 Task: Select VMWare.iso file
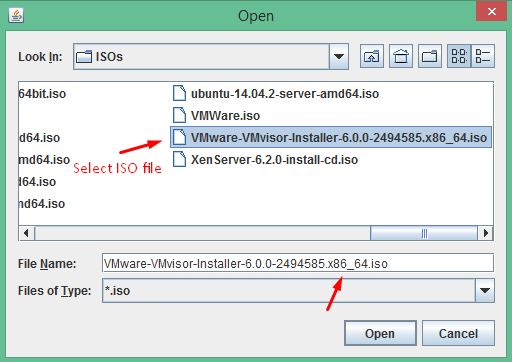pyautogui.click(x=216, y=116)
